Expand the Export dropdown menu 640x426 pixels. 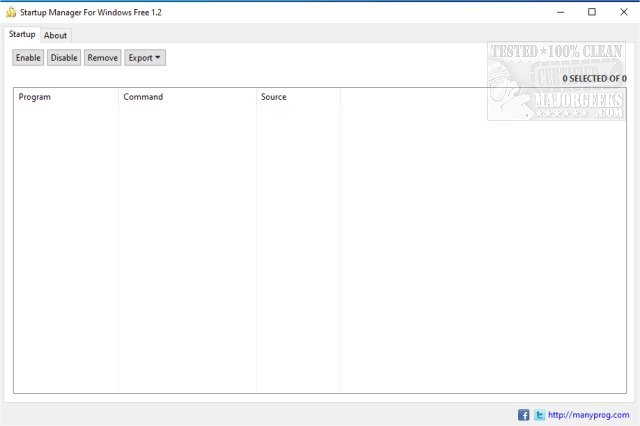click(145, 58)
